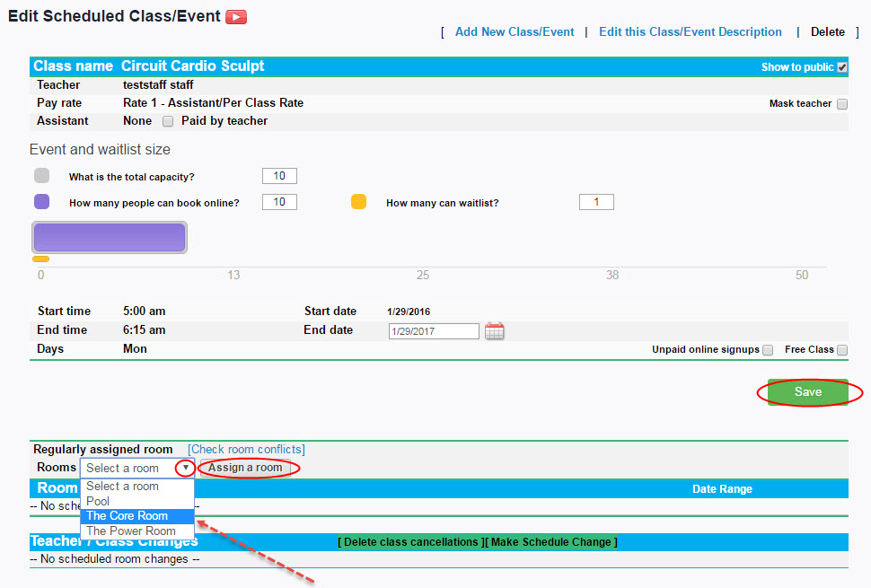Click the video tutorial play icon
871x588 pixels.
[x=233, y=15]
